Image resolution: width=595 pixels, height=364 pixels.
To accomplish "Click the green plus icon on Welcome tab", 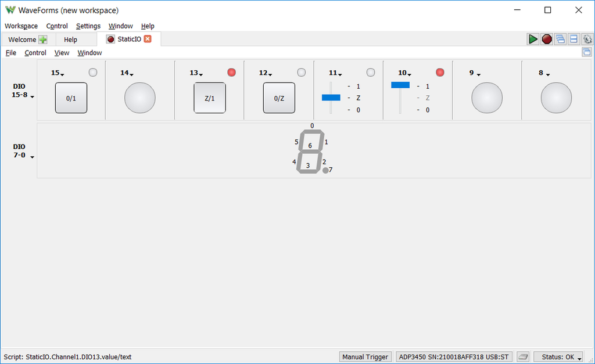I will 43,39.
